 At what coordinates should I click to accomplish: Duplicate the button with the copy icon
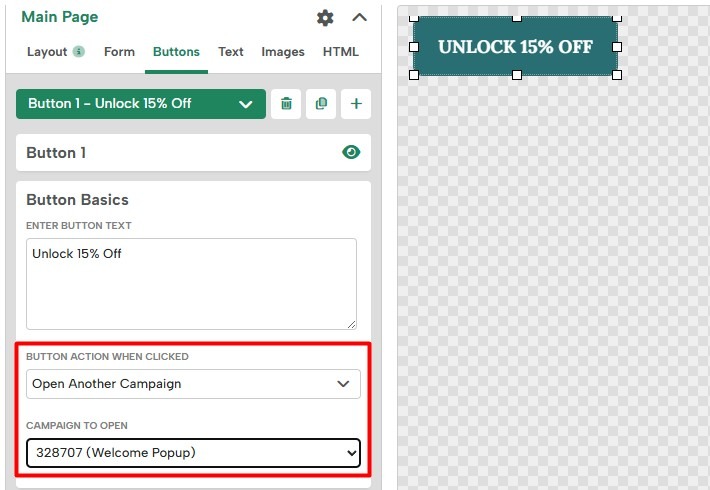point(321,104)
